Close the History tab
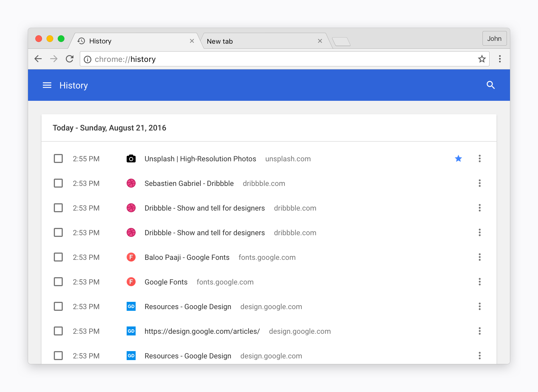 tap(192, 41)
